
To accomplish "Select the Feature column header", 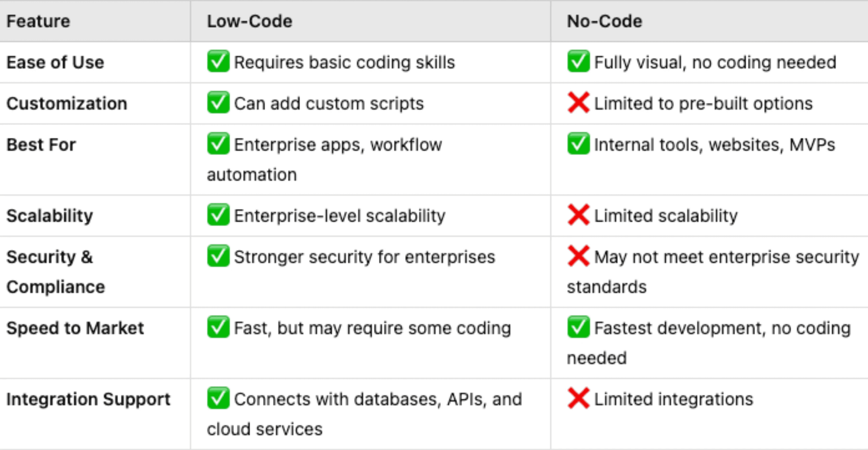I will [38, 21].
